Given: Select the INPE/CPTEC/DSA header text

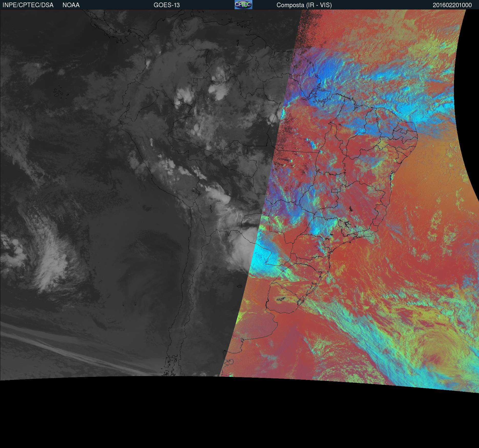Looking at the screenshot, I should [x=28, y=5].
